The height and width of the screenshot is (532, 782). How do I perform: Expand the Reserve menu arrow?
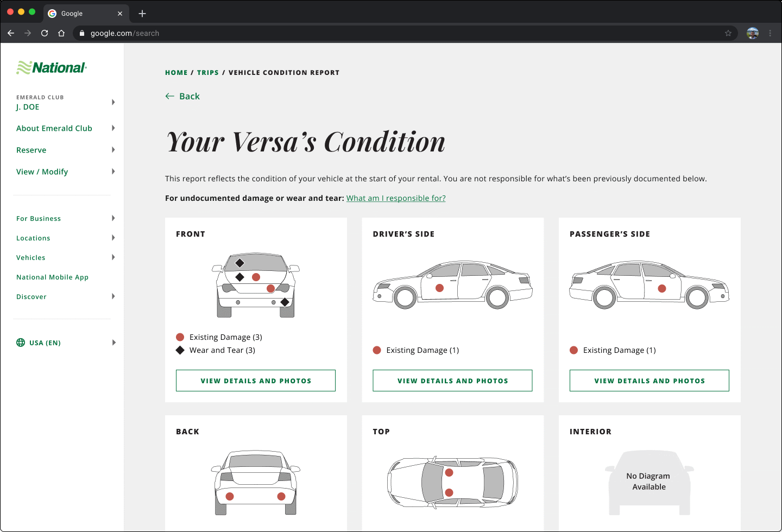[x=113, y=150]
